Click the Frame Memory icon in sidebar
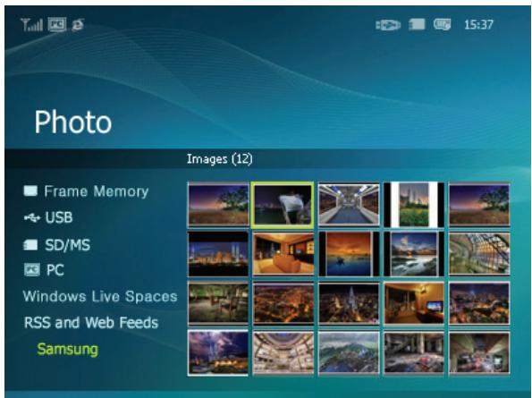 (x=30, y=191)
